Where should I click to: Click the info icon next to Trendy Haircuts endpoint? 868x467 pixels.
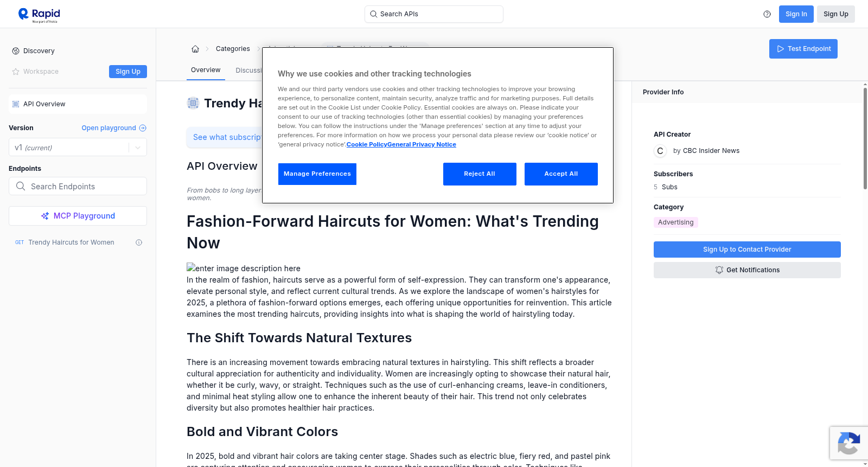coord(139,242)
